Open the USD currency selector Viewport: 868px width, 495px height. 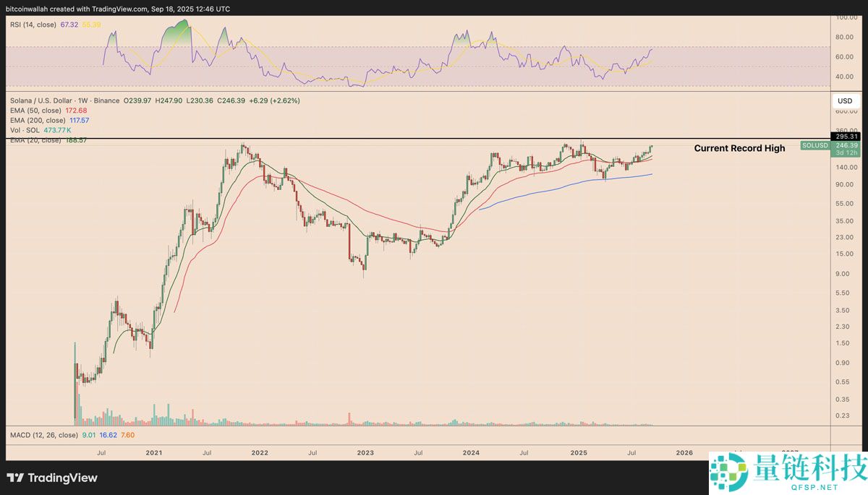click(845, 100)
